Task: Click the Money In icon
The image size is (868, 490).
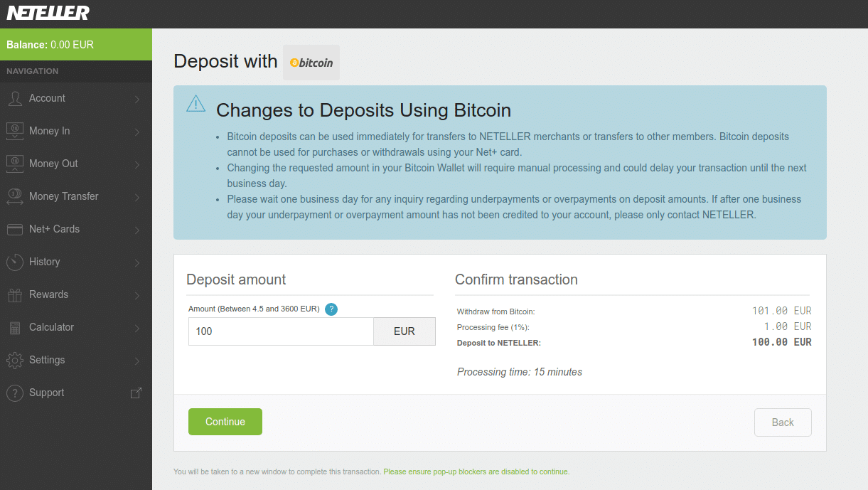Action: click(x=15, y=131)
